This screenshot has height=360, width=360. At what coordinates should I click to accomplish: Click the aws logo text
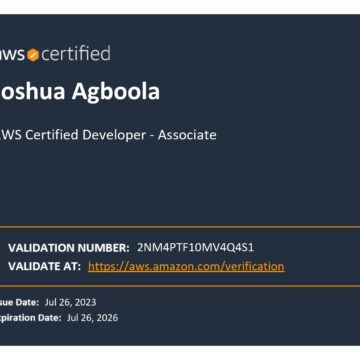click(12, 55)
